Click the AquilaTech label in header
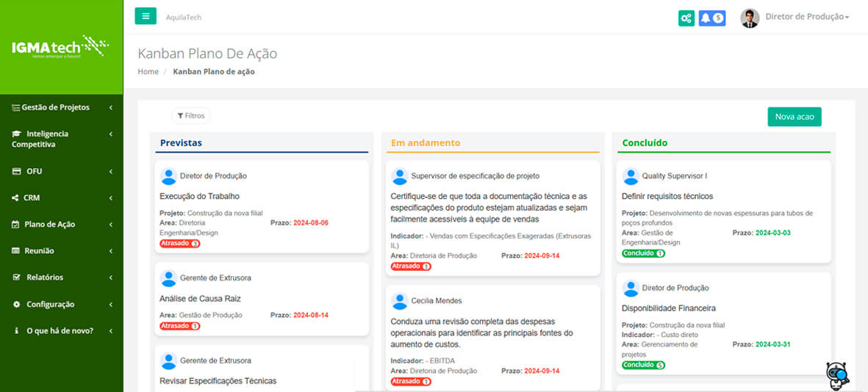The height and width of the screenshot is (392, 868). point(184,17)
